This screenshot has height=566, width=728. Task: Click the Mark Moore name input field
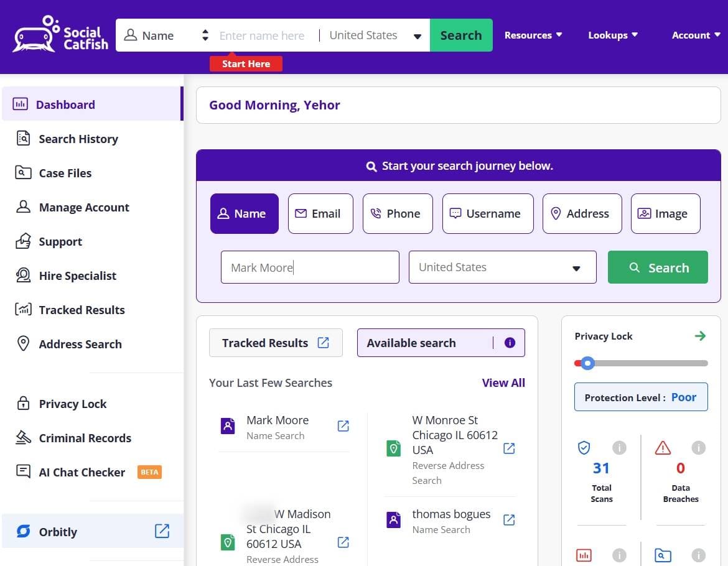(310, 267)
